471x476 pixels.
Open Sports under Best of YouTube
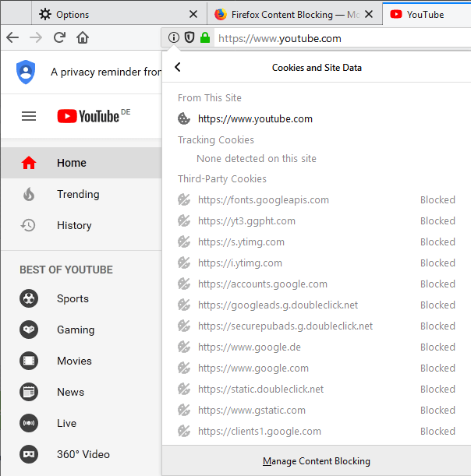point(81,298)
